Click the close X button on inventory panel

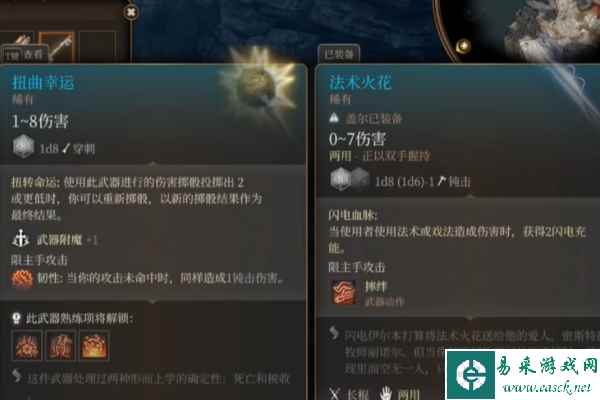pyautogui.click(x=131, y=12)
